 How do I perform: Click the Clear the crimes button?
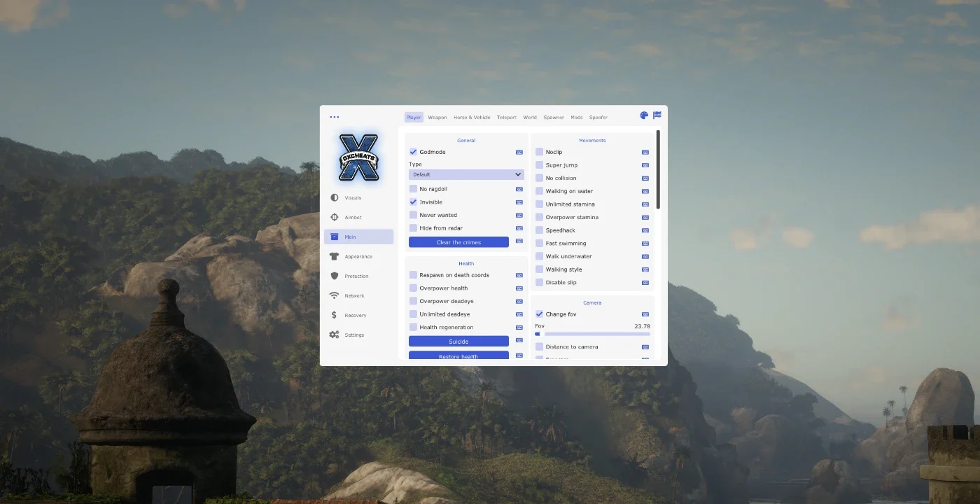[458, 242]
